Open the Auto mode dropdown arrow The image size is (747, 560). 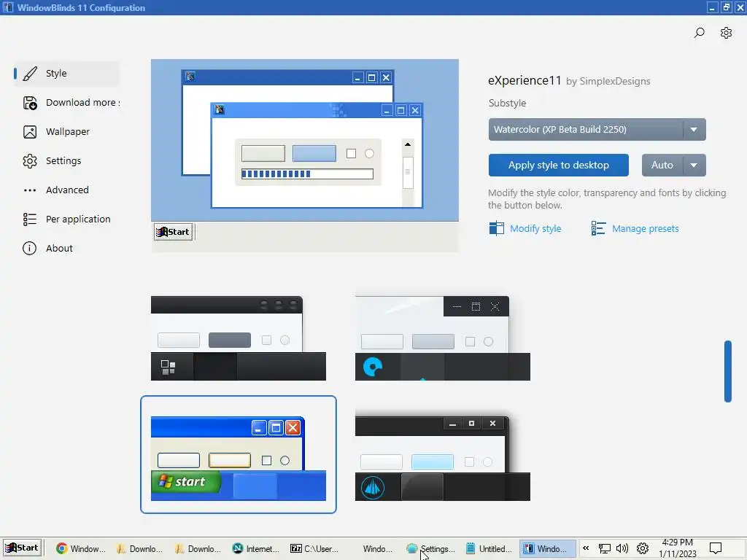[694, 166]
